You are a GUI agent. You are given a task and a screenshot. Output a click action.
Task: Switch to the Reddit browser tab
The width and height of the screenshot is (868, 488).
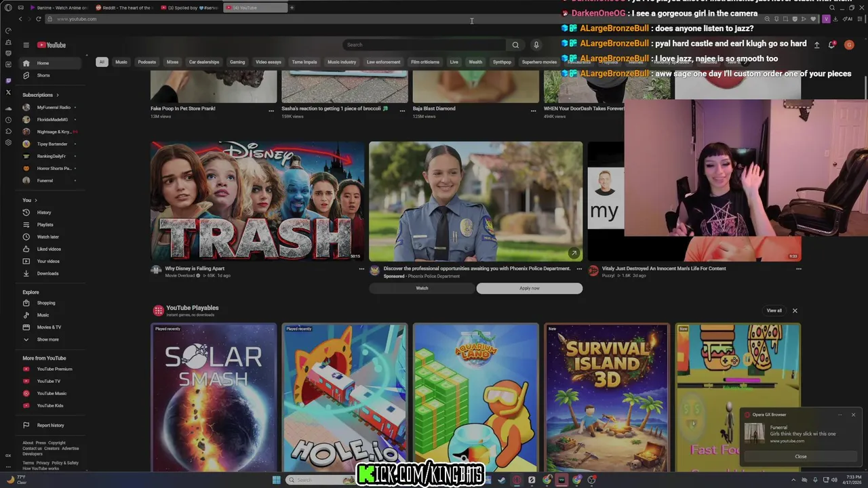[x=123, y=7]
